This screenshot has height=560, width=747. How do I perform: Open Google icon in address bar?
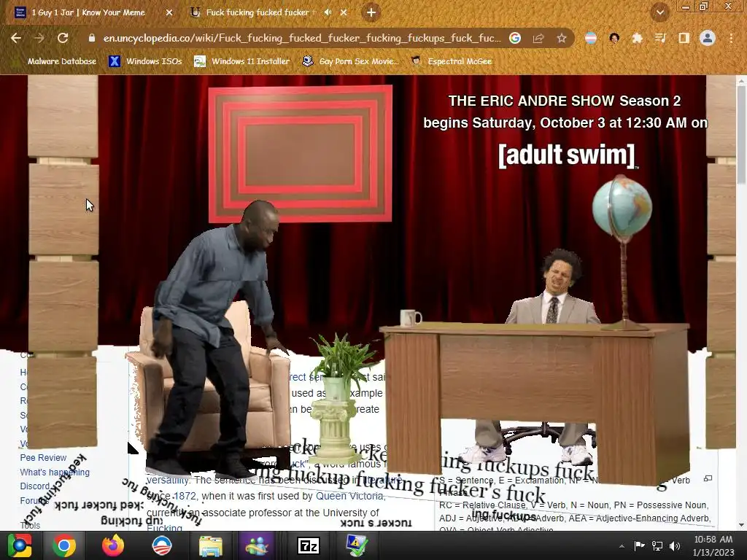514,38
